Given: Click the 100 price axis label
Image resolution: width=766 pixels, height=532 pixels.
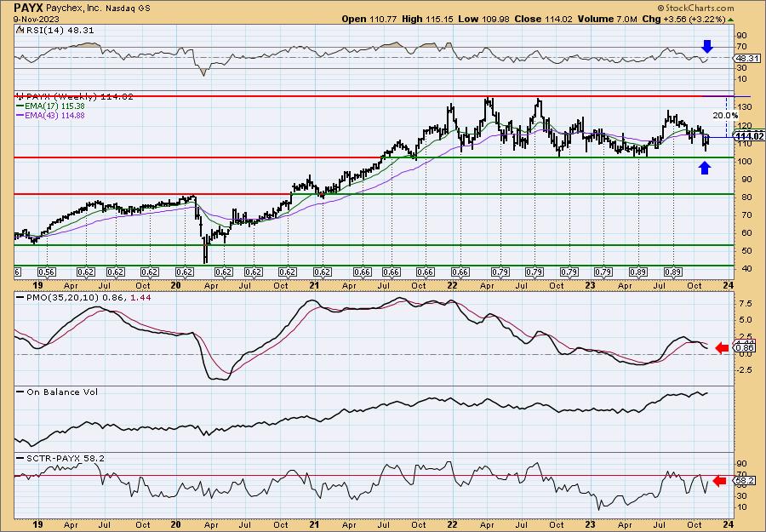Looking at the screenshot, I should 744,162.
